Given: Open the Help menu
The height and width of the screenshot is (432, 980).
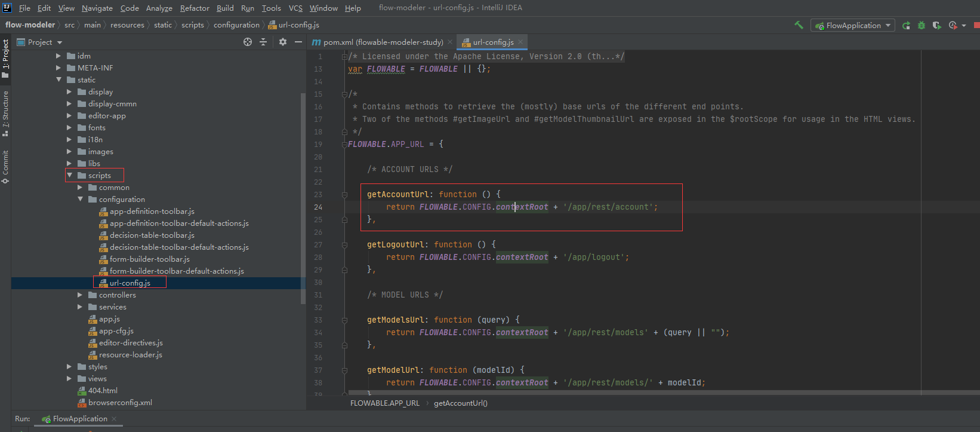Looking at the screenshot, I should [x=353, y=8].
